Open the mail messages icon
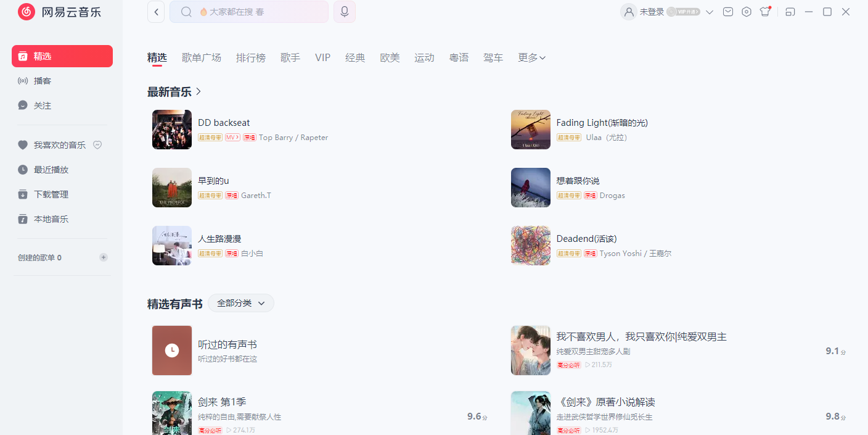 click(728, 12)
